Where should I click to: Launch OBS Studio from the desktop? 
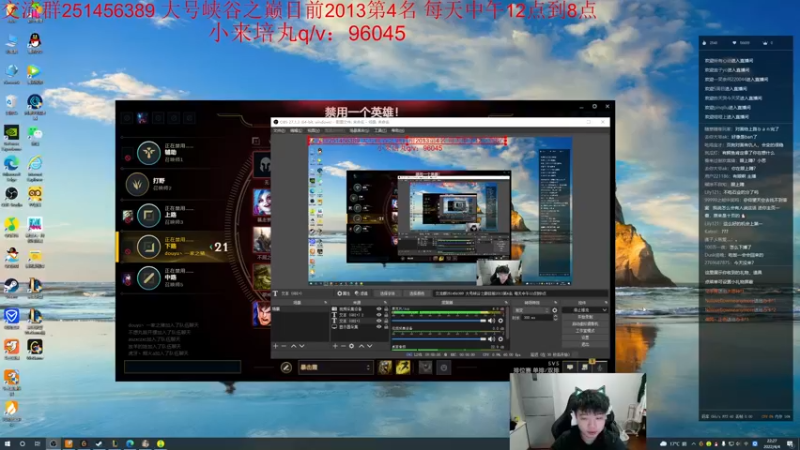pyautogui.click(x=11, y=194)
